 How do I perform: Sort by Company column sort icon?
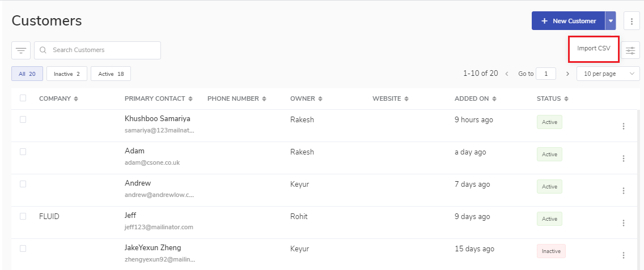click(x=76, y=99)
